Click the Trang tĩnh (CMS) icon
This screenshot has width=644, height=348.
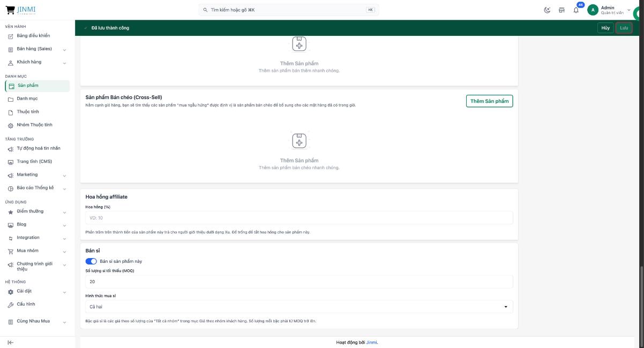coord(10,162)
